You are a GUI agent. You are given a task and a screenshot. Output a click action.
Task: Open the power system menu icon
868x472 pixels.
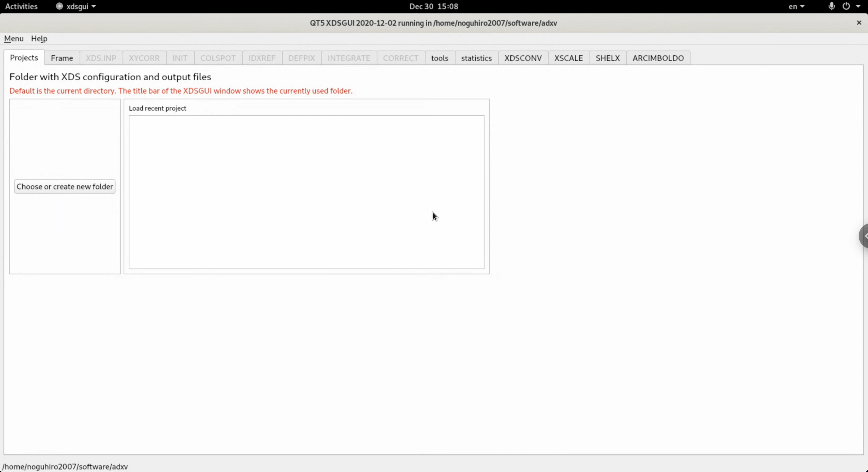pyautogui.click(x=846, y=6)
